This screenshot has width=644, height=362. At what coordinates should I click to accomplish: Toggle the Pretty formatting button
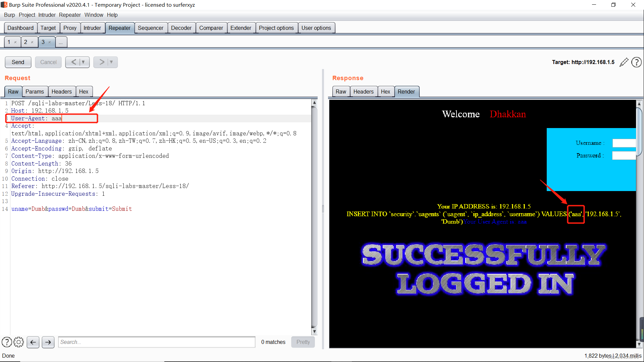coord(303,342)
